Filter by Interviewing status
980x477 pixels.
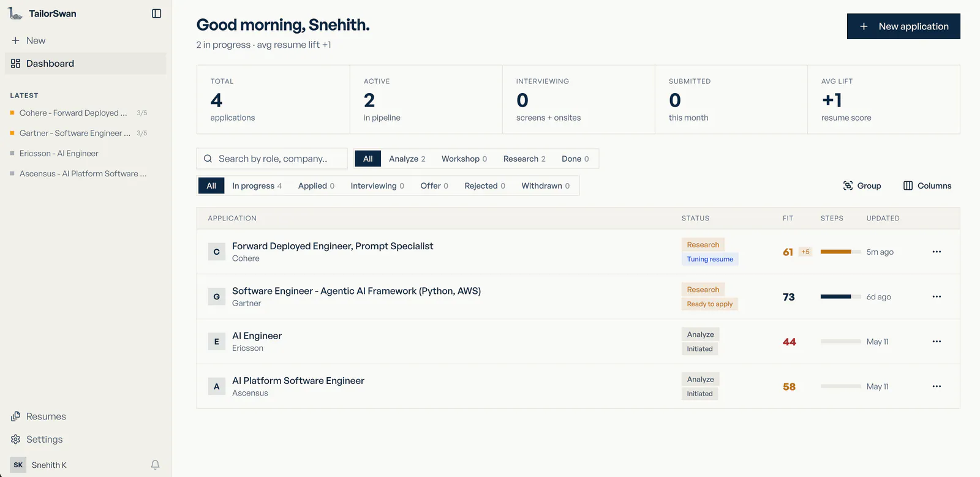click(377, 186)
